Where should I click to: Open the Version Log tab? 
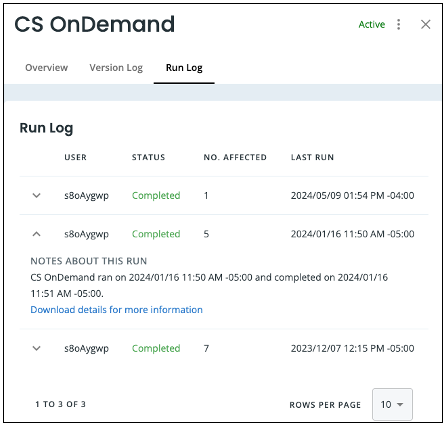pyautogui.click(x=116, y=68)
